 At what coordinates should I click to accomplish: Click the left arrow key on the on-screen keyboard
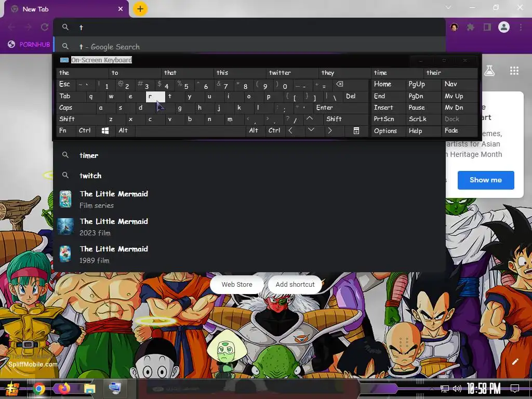coord(290,130)
